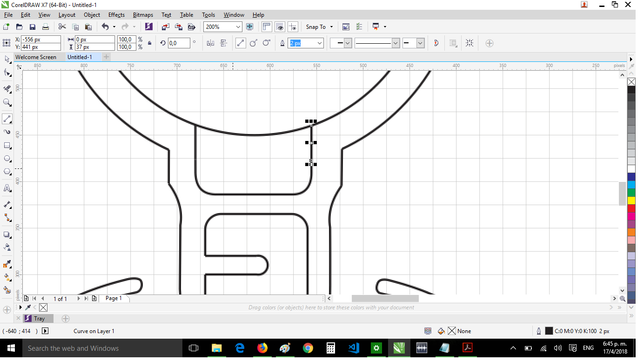Open the outline width dropdown
The height and width of the screenshot is (361, 644).
coord(320,43)
